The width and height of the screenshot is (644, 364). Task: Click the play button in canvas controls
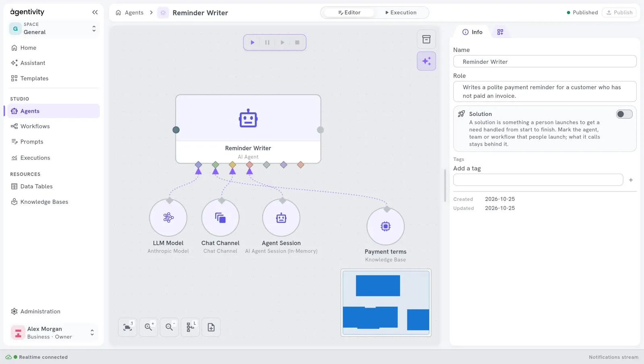[x=252, y=42]
